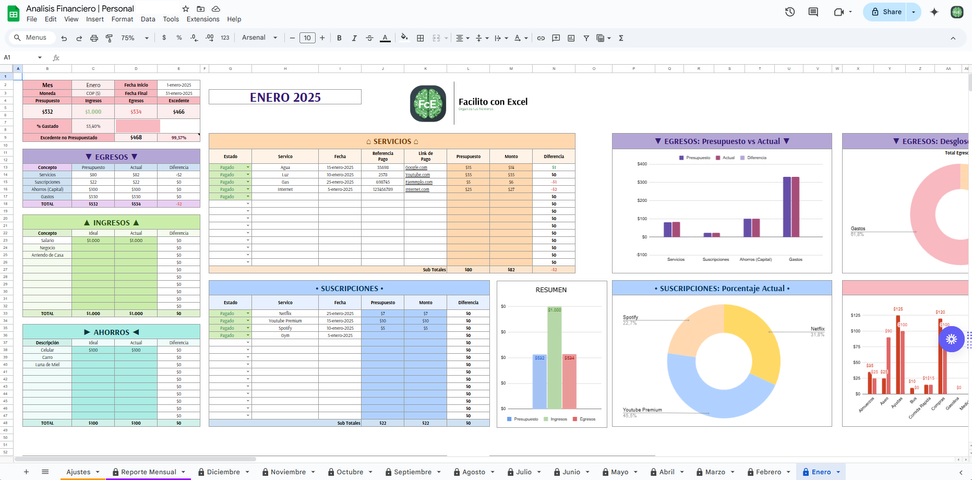
Task: Open the google.com payment link
Action: tap(416, 167)
